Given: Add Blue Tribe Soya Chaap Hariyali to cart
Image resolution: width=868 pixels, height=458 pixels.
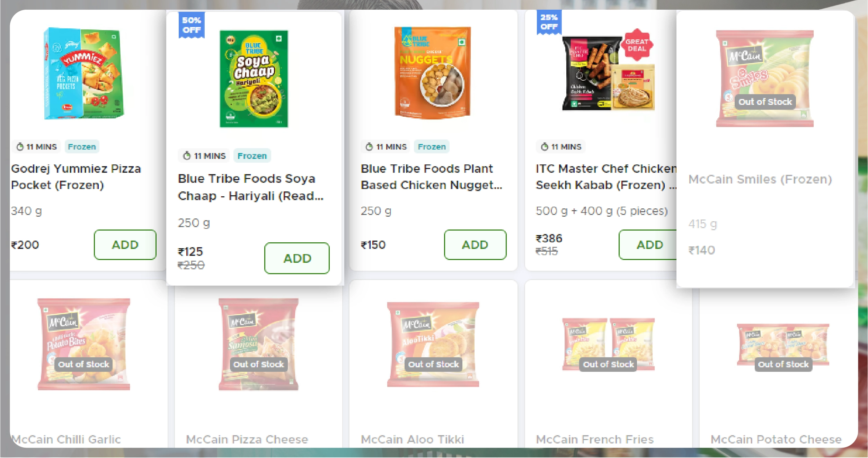Looking at the screenshot, I should pyautogui.click(x=297, y=258).
